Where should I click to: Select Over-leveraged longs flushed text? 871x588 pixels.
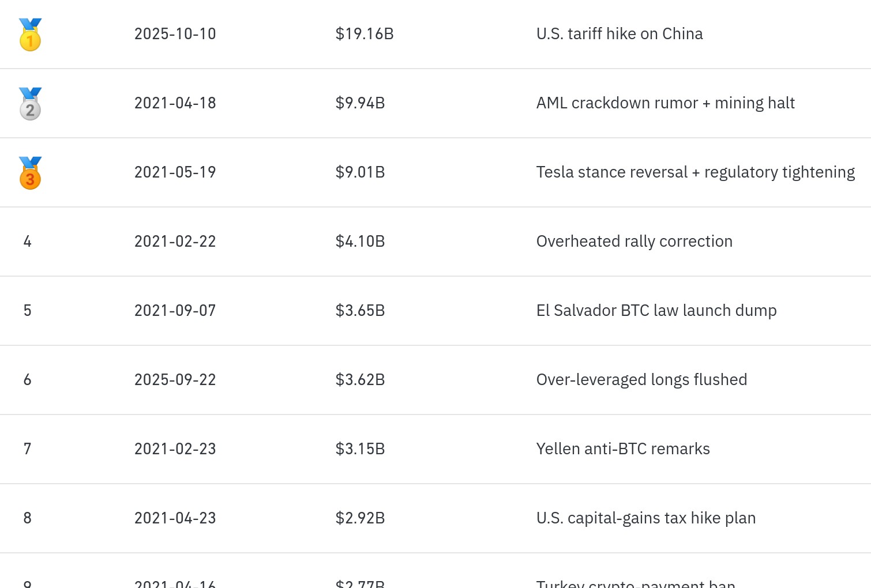click(x=641, y=380)
